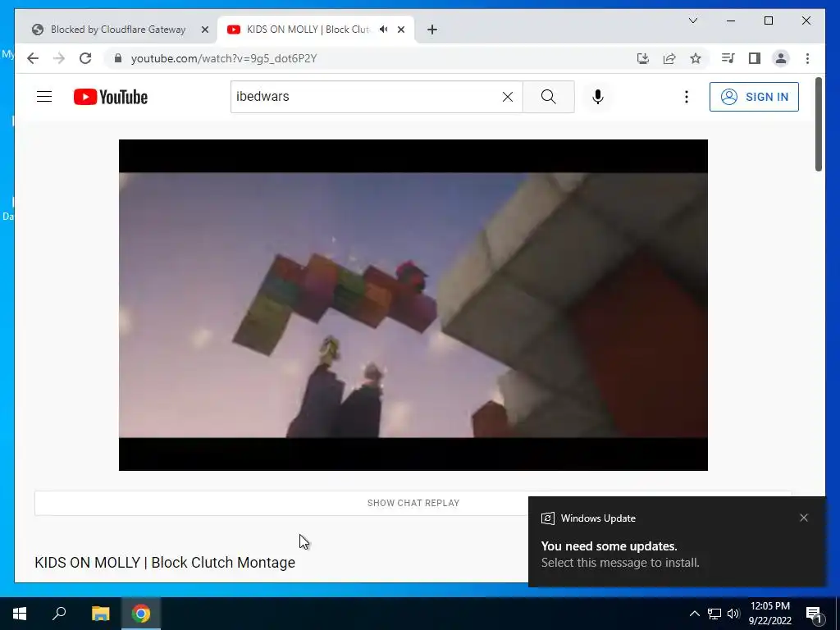Viewport: 840px width, 630px height.
Task: Open the Action Center notifications icon
Action: (x=814, y=614)
